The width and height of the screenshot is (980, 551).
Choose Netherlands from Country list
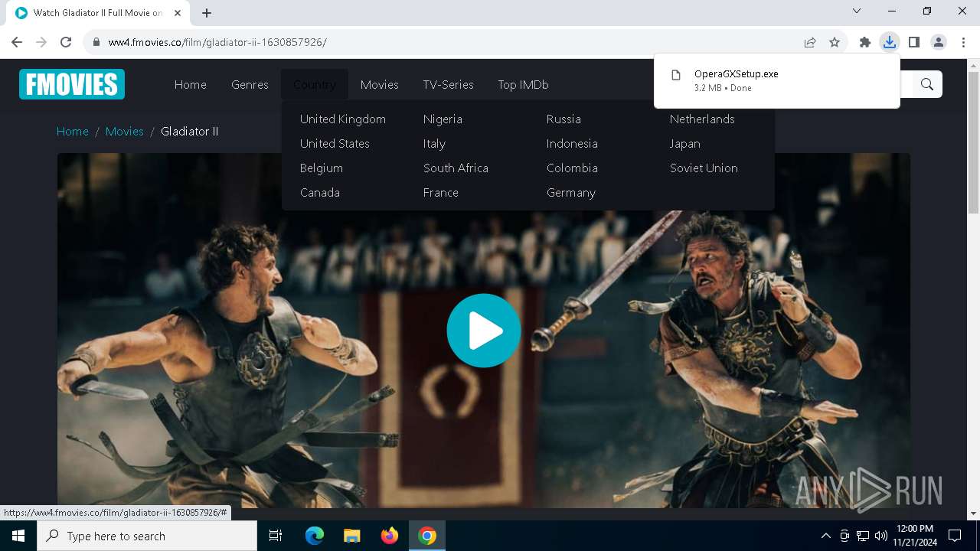[x=702, y=119]
